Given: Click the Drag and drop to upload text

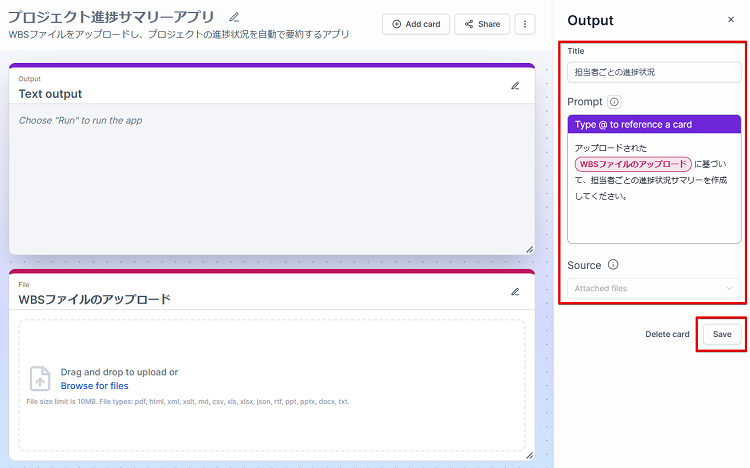Looking at the screenshot, I should click(119, 372).
